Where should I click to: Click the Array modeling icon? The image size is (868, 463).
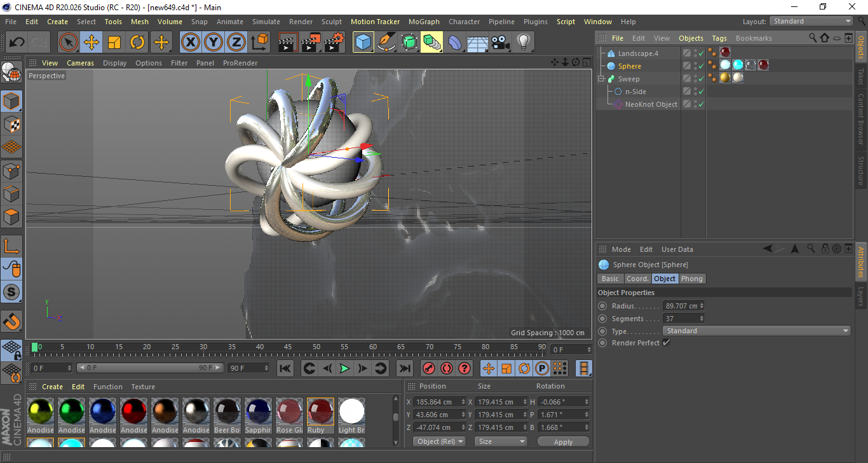click(x=432, y=43)
